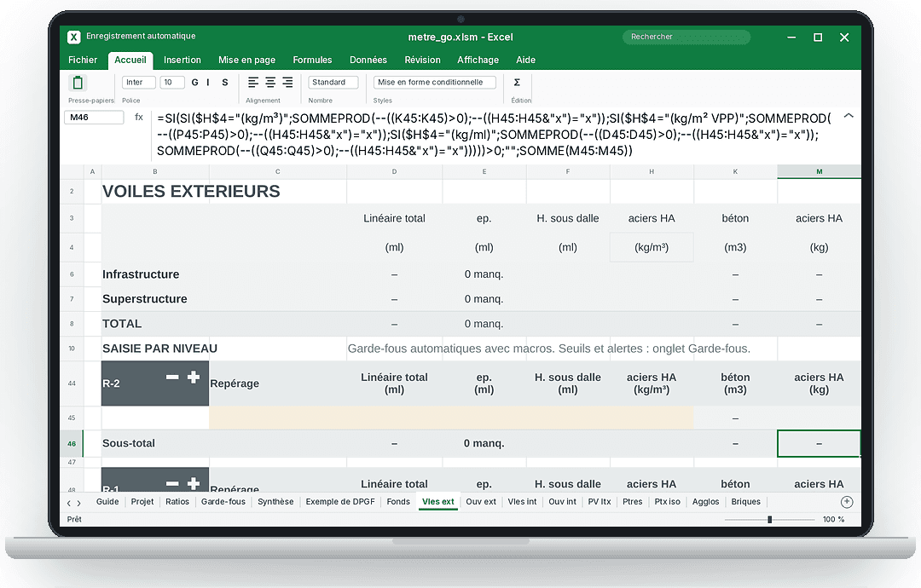
Task: Select the Synthèse sheet tab
Action: [275, 502]
